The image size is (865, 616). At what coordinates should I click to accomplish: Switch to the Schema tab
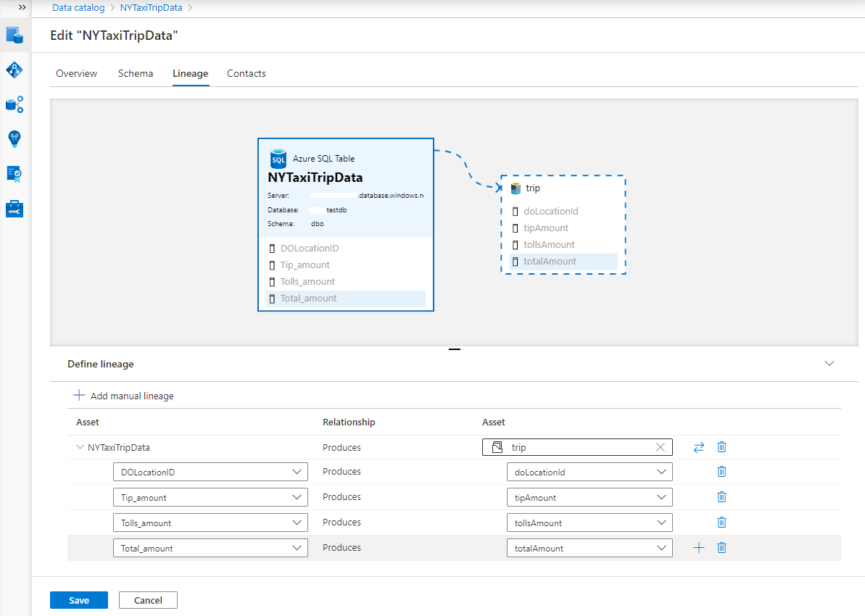point(136,73)
